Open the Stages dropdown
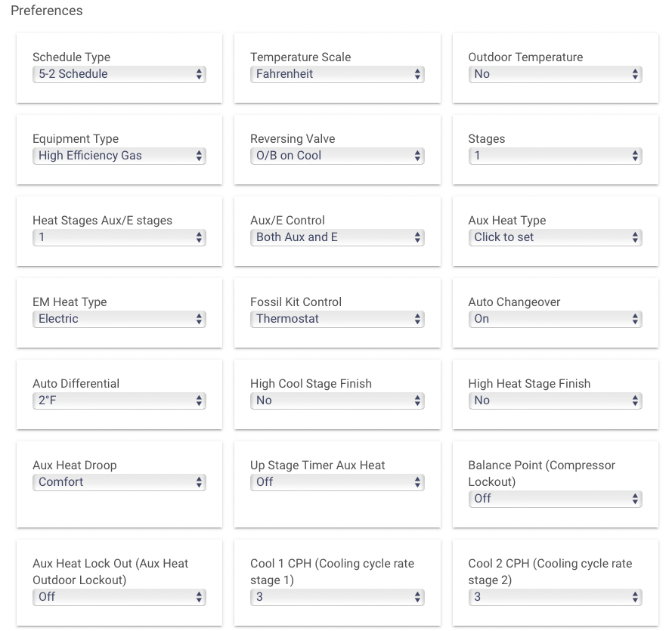 [x=555, y=156]
